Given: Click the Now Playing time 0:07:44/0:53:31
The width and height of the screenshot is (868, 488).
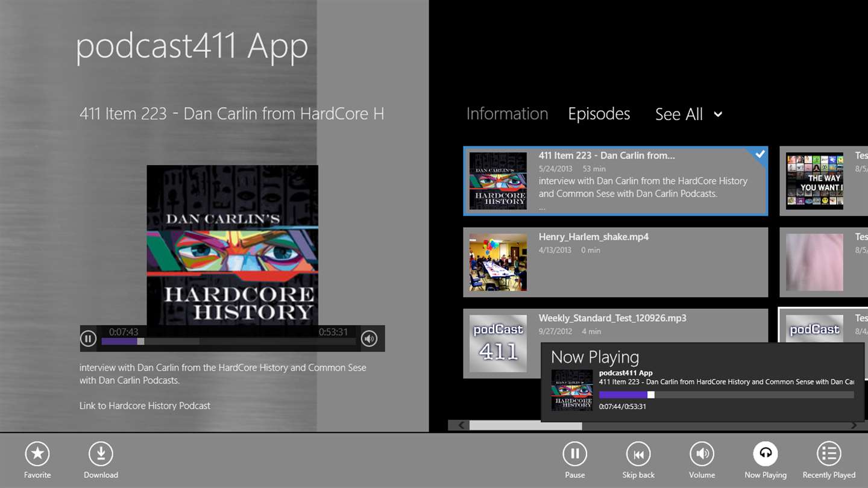Looking at the screenshot, I should click(x=622, y=407).
